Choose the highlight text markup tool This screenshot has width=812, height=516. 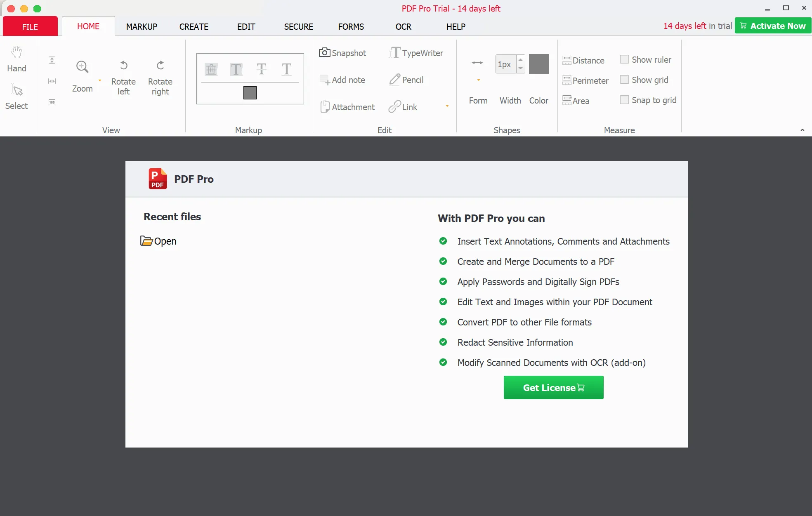[236, 69]
